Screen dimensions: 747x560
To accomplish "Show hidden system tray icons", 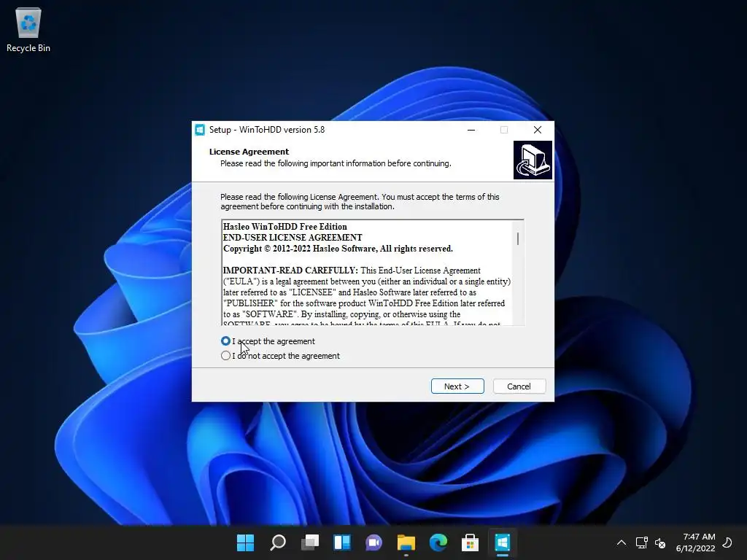I will (622, 542).
